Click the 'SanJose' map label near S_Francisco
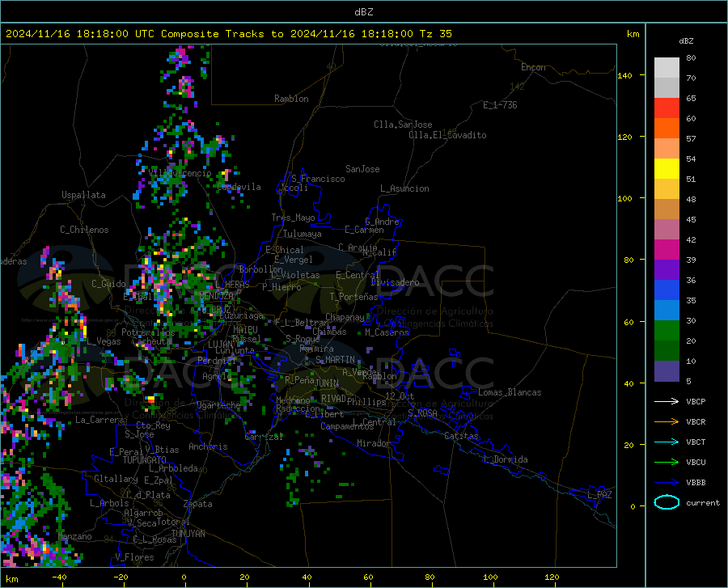The height and width of the screenshot is (588, 728). (x=362, y=169)
